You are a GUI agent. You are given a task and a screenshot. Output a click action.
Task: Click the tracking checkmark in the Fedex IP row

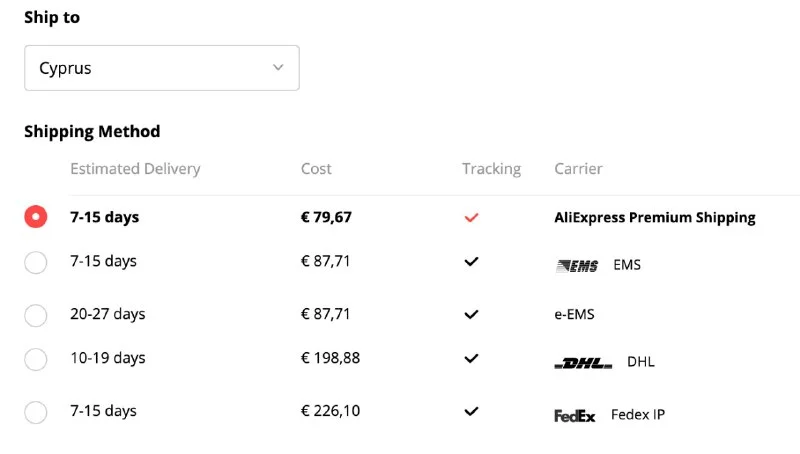472,411
